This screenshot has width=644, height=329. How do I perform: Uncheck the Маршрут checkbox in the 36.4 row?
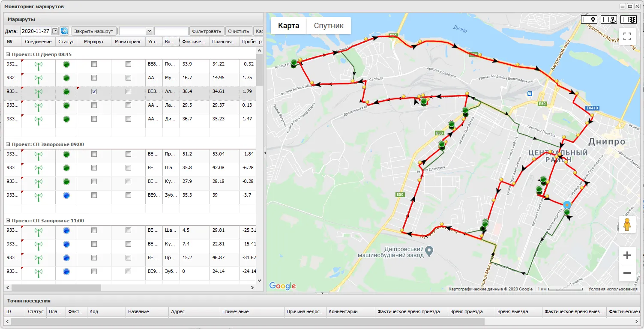pos(94,92)
